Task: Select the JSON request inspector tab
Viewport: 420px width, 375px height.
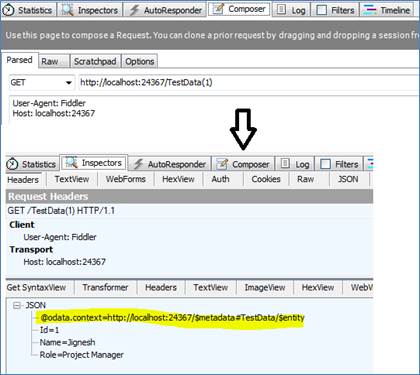Action: tap(348, 179)
